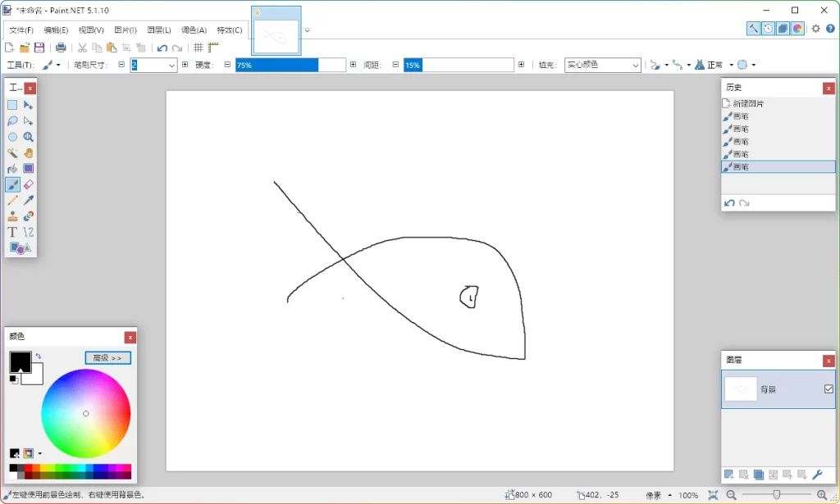840x504 pixels.
Task: Open the 图层 menu
Action: point(157,30)
